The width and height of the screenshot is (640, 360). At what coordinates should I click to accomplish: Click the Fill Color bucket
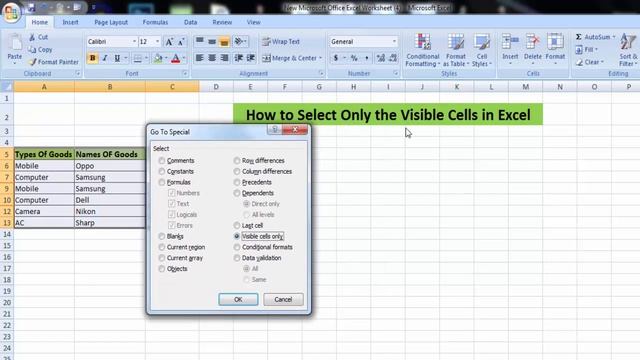point(158,58)
